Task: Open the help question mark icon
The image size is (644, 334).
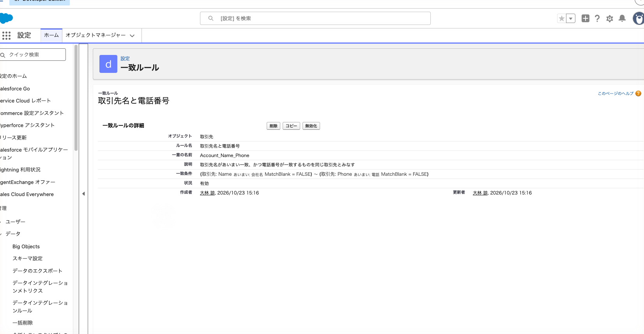Action: click(x=597, y=18)
